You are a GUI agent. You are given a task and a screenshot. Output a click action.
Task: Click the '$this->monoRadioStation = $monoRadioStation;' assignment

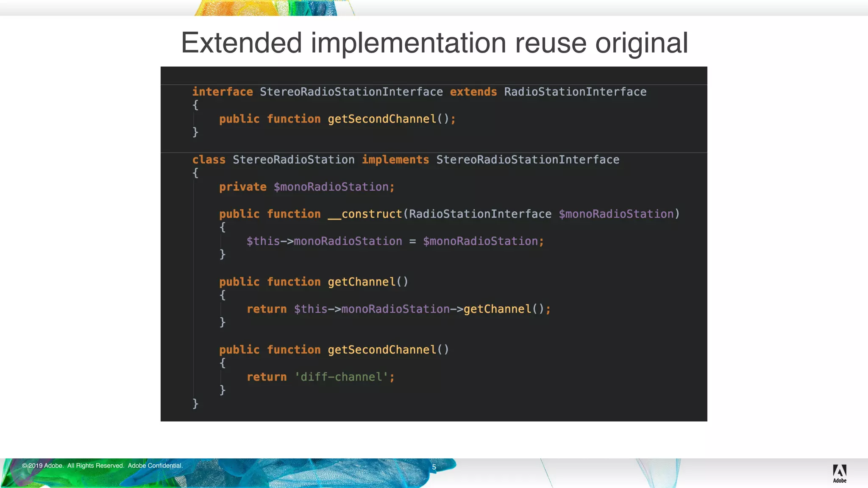(x=395, y=241)
